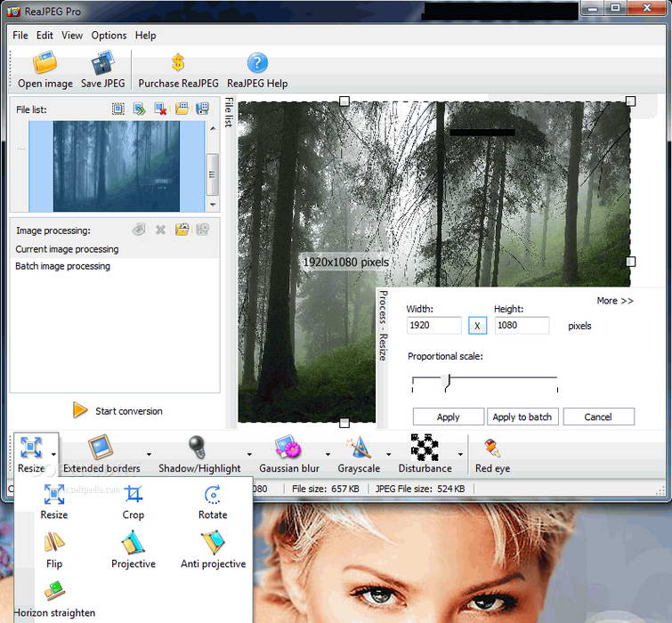
Task: Select Batch image processing row
Action: 115,266
